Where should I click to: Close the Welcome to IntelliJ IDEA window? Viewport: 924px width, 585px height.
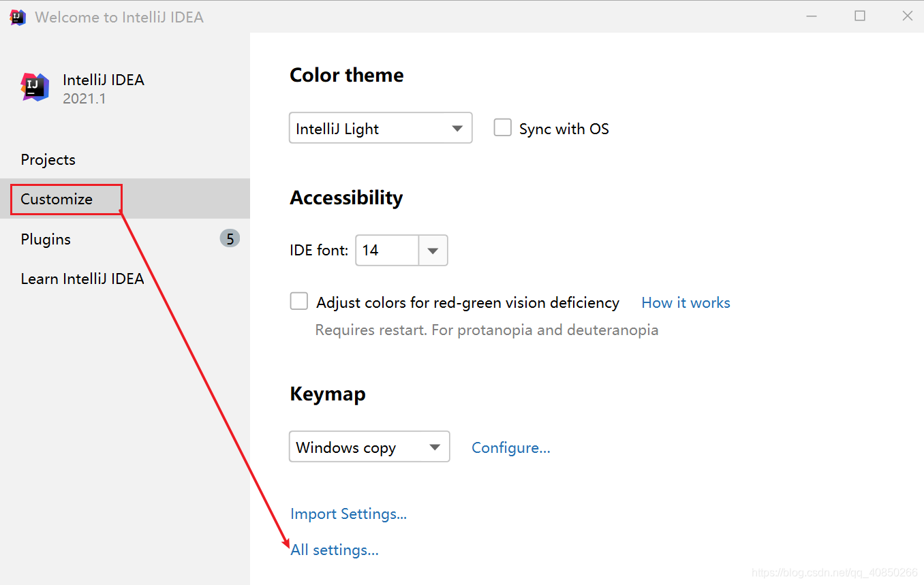(x=908, y=16)
